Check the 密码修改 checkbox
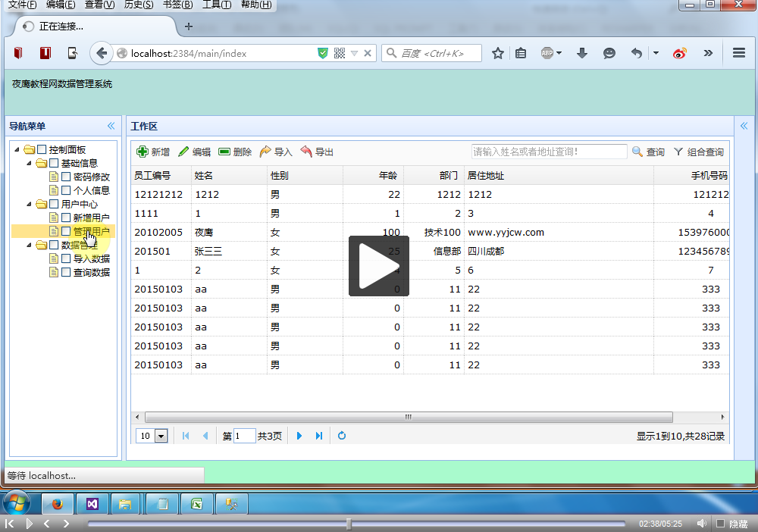 66,177
